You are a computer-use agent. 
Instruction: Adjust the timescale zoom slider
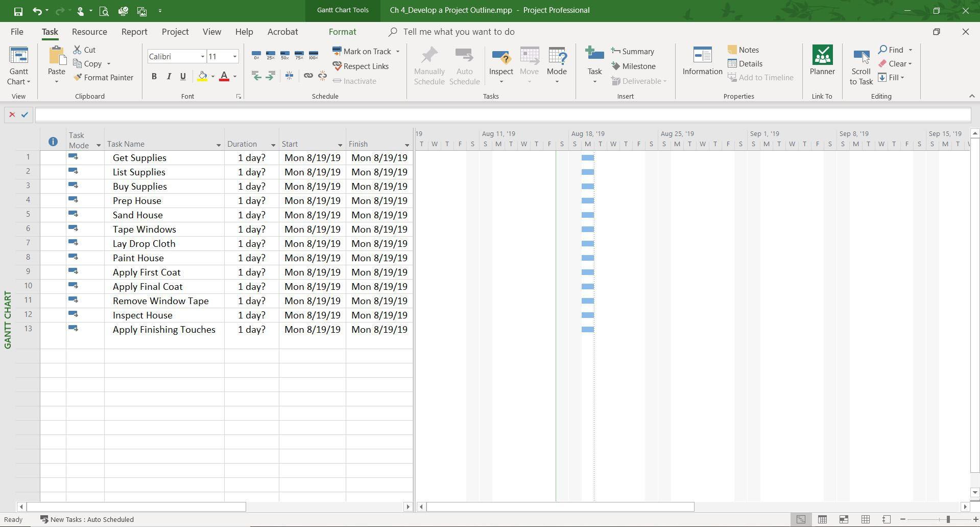948,519
